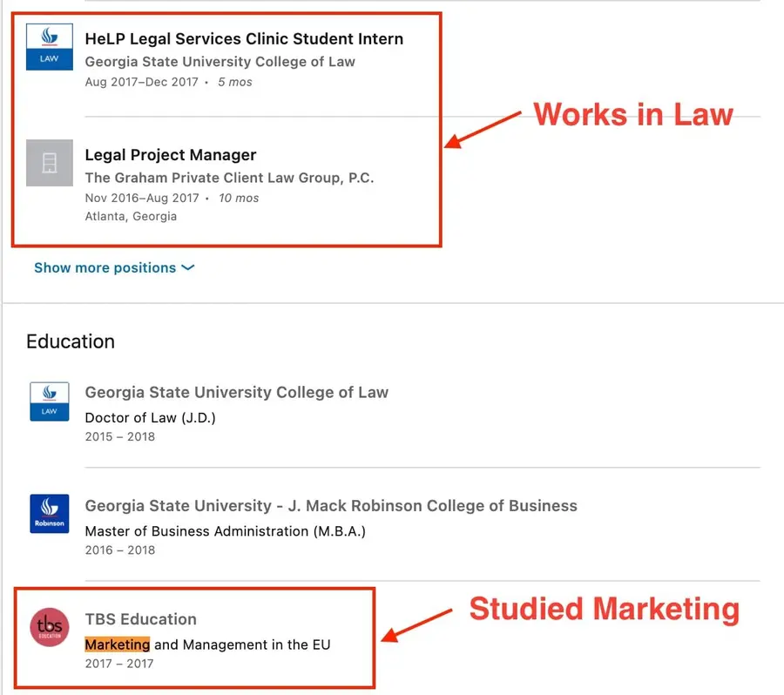This screenshot has width=784, height=695.
Task: Click the TBS Education school name
Action: [x=140, y=619]
